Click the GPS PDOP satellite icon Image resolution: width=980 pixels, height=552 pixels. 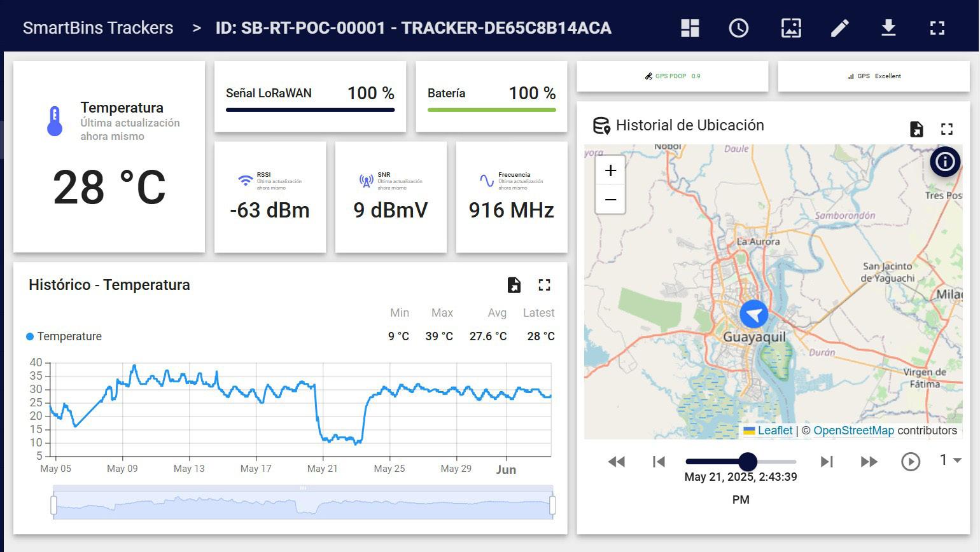coord(648,76)
